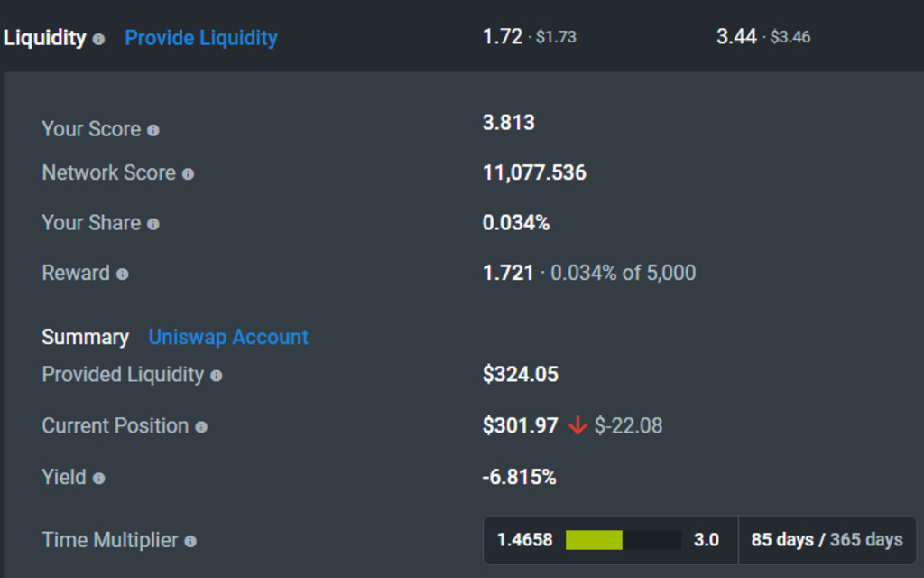The height and width of the screenshot is (578, 924).
Task: Click the Reward value 1.721
Action: pos(508,273)
